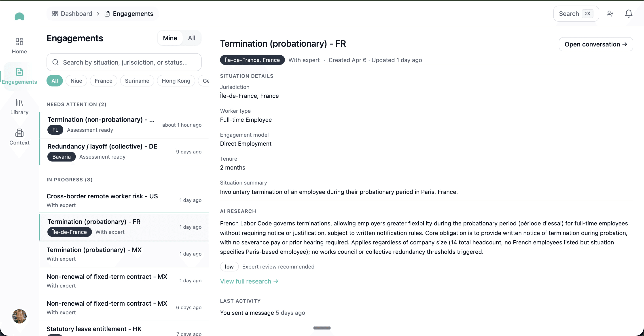Select the Mine filter toggle
The height and width of the screenshot is (336, 644).
tap(170, 38)
